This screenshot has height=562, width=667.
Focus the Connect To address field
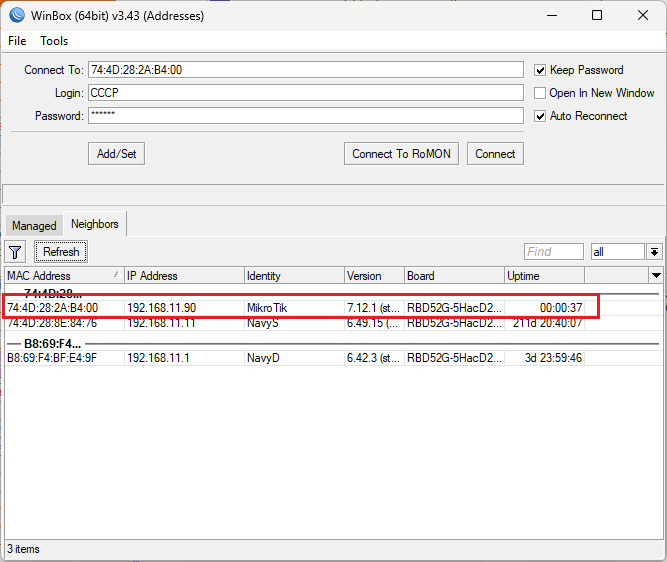306,70
